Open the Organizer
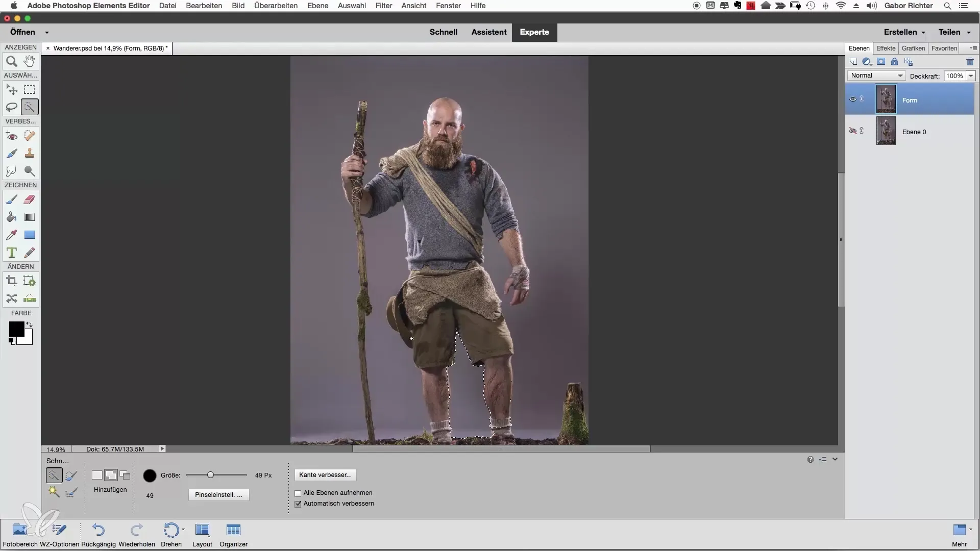Screen dimensions: 980x551 click(x=233, y=535)
